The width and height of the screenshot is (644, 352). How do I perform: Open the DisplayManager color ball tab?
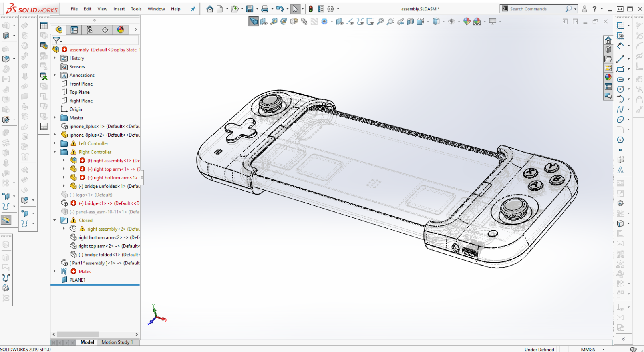point(120,30)
